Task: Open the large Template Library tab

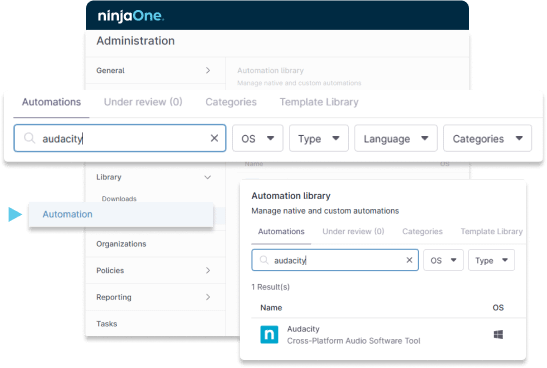Action: pos(319,102)
